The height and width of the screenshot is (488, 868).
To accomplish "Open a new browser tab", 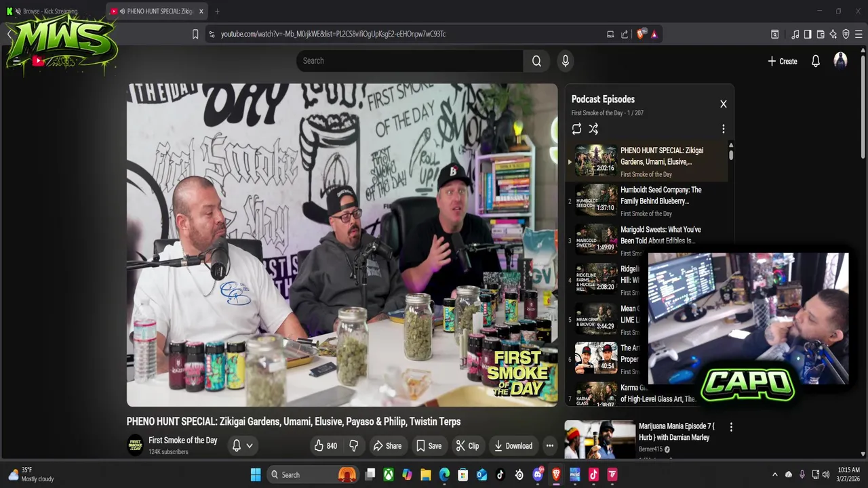I will coord(217,12).
